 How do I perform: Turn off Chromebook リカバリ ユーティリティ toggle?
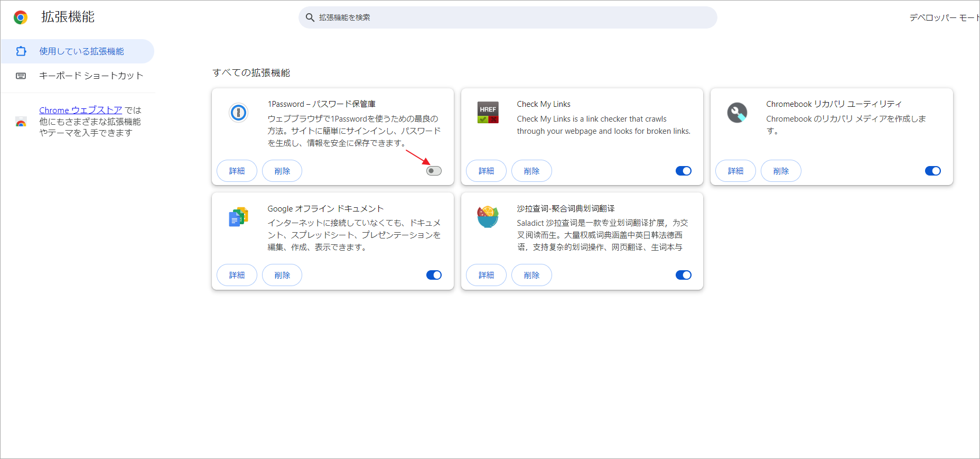[x=933, y=171]
